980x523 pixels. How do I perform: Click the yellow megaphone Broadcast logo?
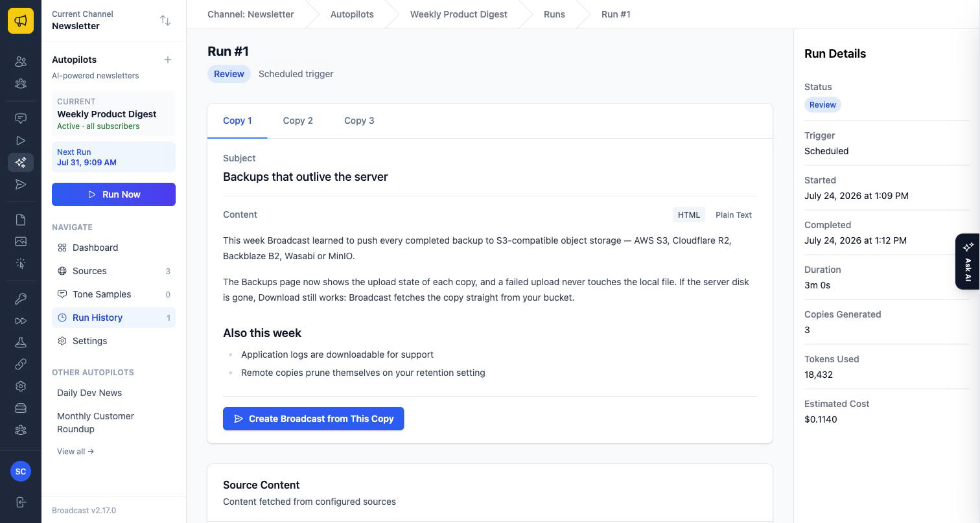[21, 21]
